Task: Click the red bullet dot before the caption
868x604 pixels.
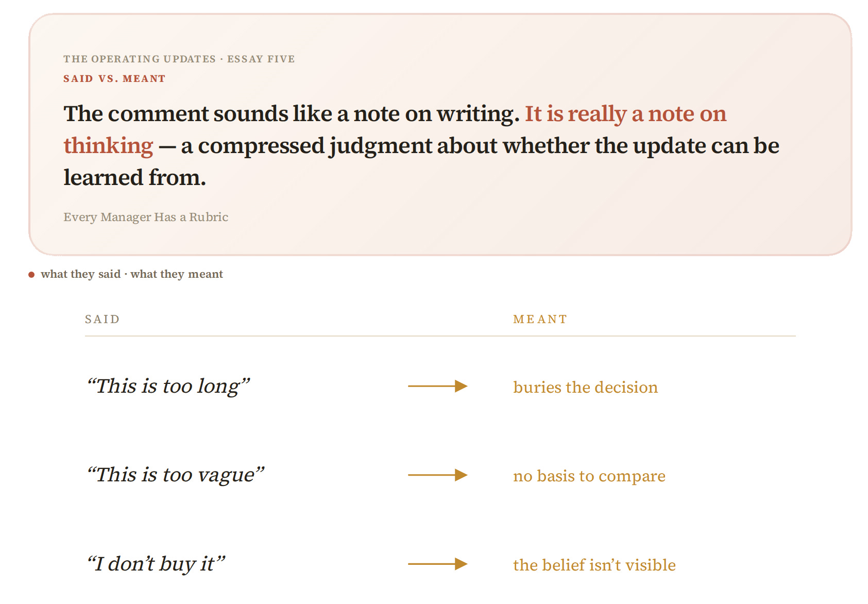Action: coord(31,275)
